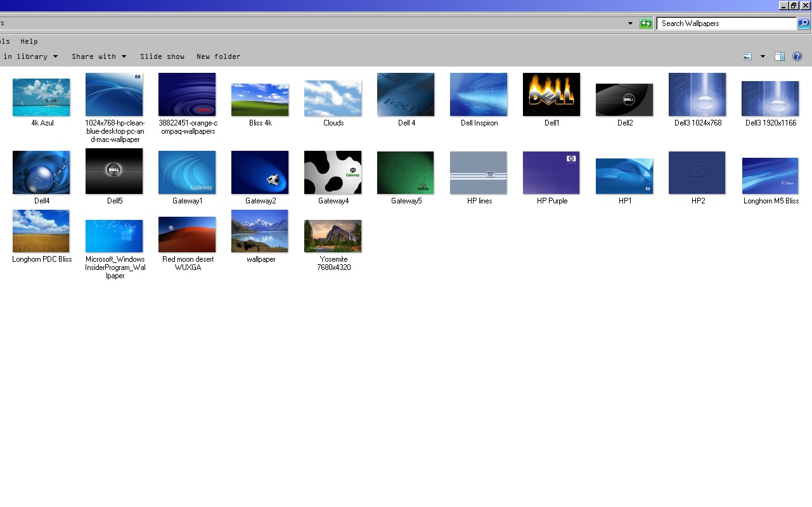Select the Bliss 4k thumbnail
This screenshot has height=507, width=812.
(260, 99)
